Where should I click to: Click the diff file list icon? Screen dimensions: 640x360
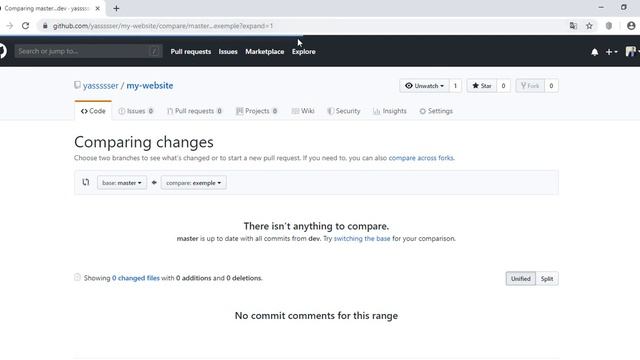point(77,277)
